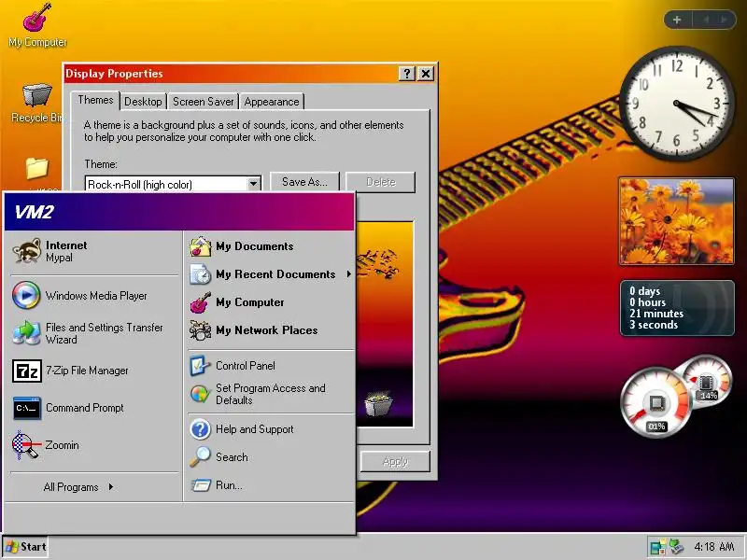Open My Computer in Start menu
Image resolution: width=747 pixels, height=560 pixels.
[x=271, y=302]
